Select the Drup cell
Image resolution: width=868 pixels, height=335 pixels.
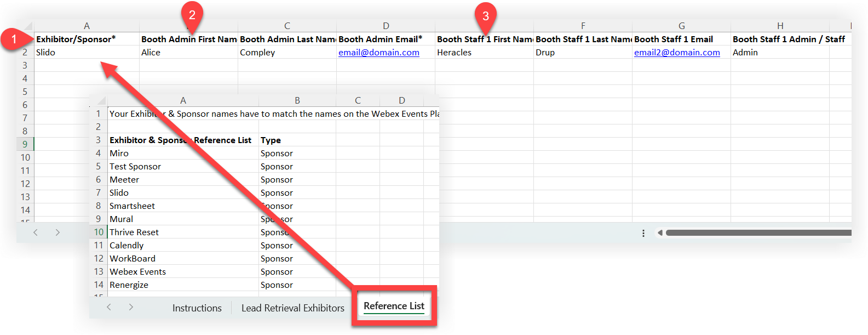pyautogui.click(x=583, y=52)
